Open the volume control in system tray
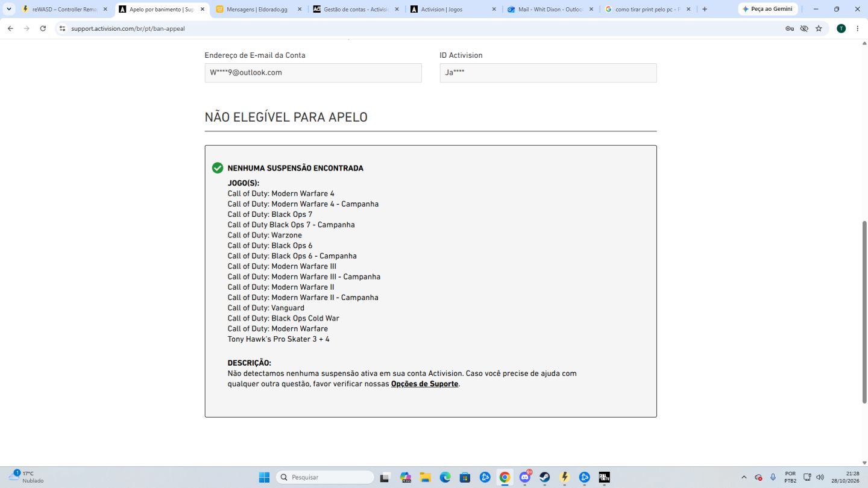This screenshot has width=868, height=488. click(820, 477)
